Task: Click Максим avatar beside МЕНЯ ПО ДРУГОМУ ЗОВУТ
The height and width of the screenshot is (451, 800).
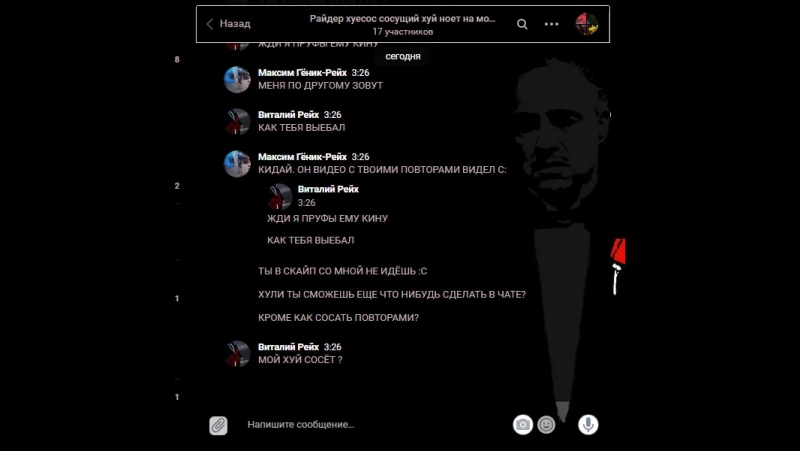Action: coord(237,80)
